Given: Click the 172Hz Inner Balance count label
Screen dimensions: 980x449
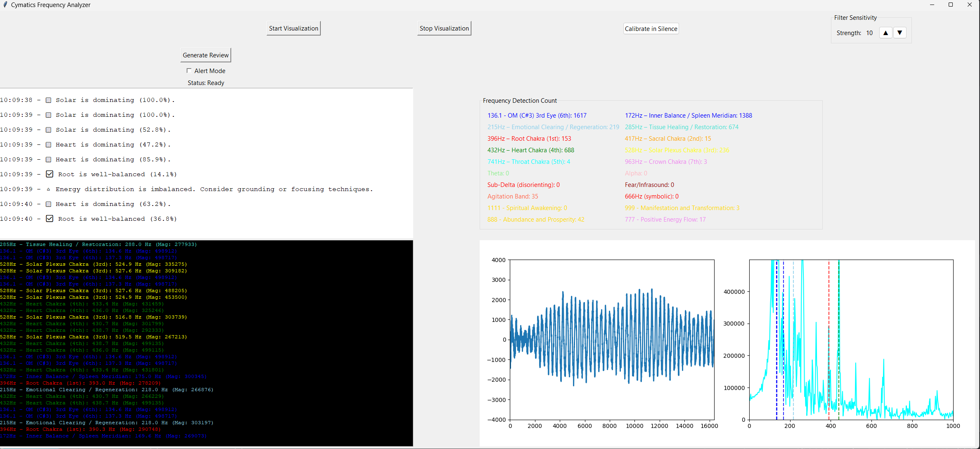Looking at the screenshot, I should coord(688,116).
